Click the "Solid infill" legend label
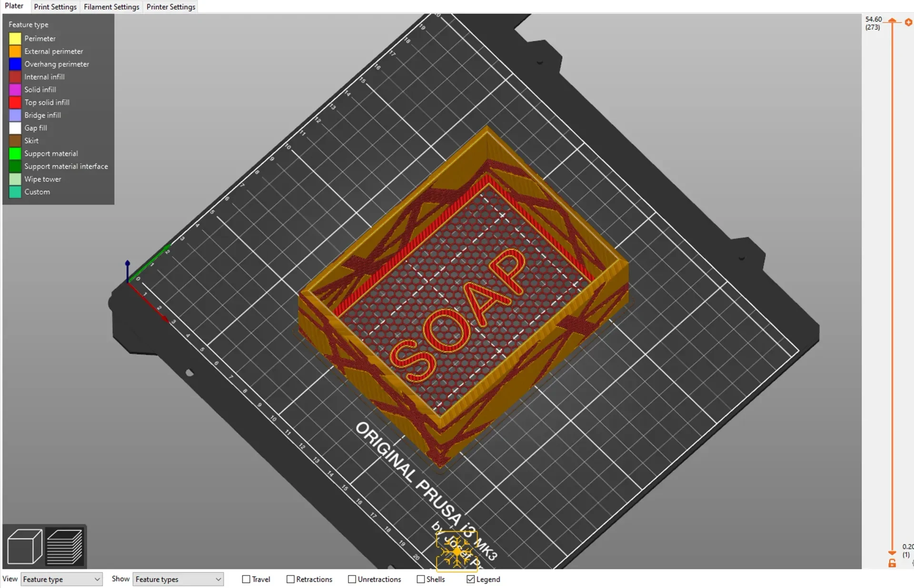 (x=40, y=89)
